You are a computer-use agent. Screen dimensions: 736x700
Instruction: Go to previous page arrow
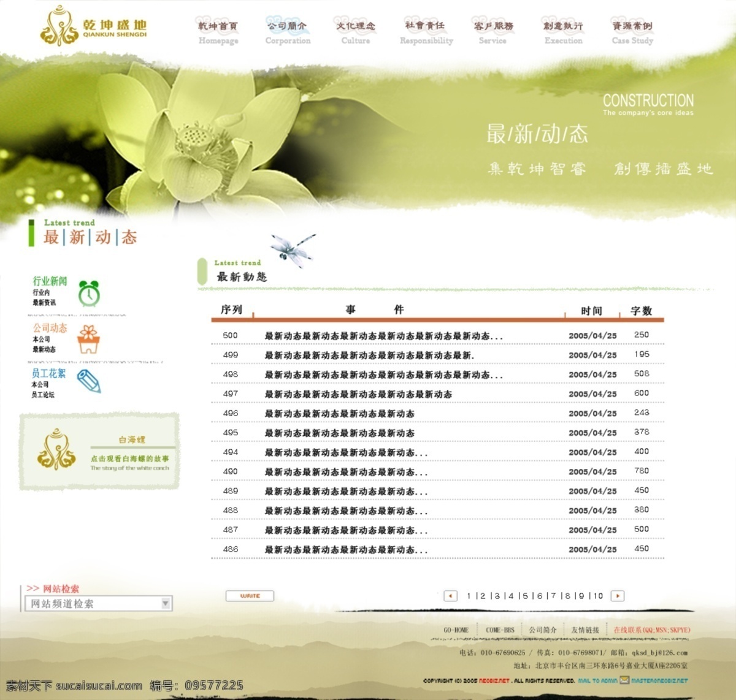(x=451, y=596)
